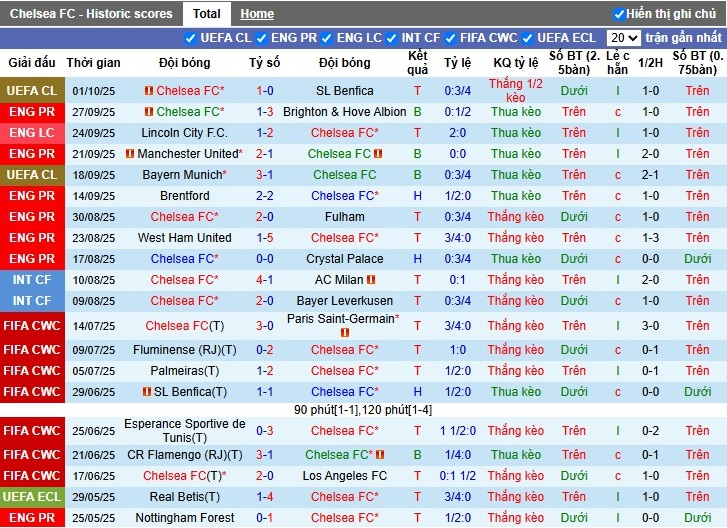Click red card icon after Chelsea FC on 21/09/25
The height and width of the screenshot is (528, 727).
point(378,153)
